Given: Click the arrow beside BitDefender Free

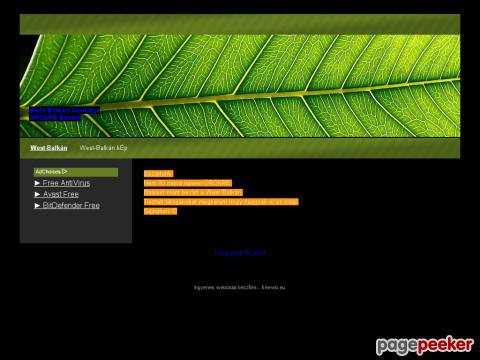Looking at the screenshot, I should [37, 206].
